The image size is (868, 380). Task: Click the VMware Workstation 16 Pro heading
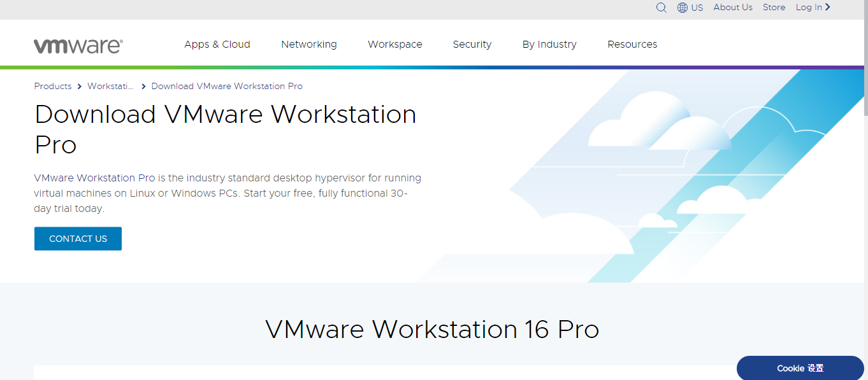[x=432, y=330]
